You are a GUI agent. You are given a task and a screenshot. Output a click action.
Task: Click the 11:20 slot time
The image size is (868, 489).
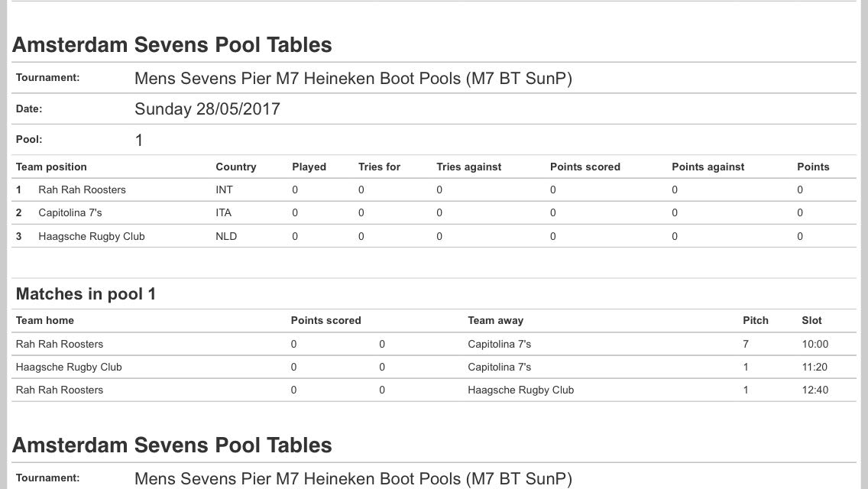click(815, 368)
